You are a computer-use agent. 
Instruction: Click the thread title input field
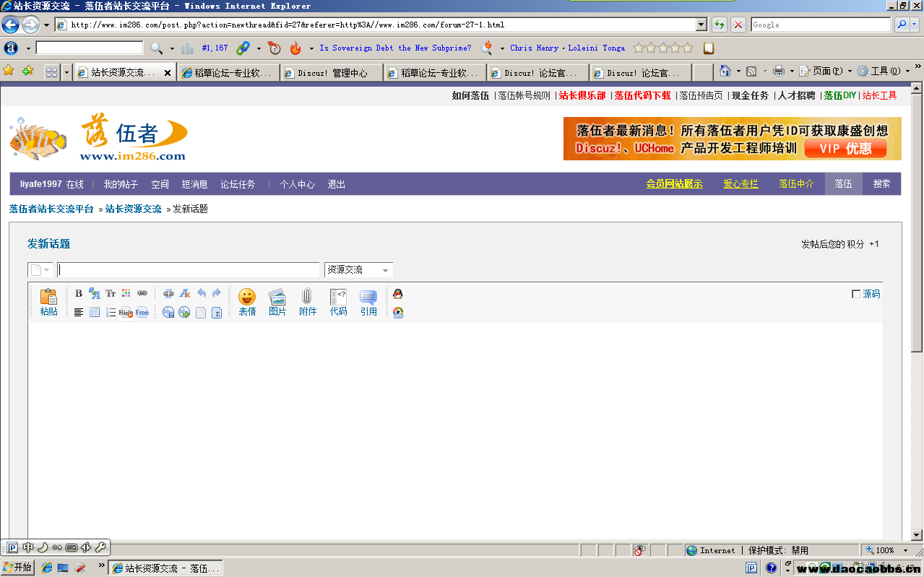coord(188,270)
